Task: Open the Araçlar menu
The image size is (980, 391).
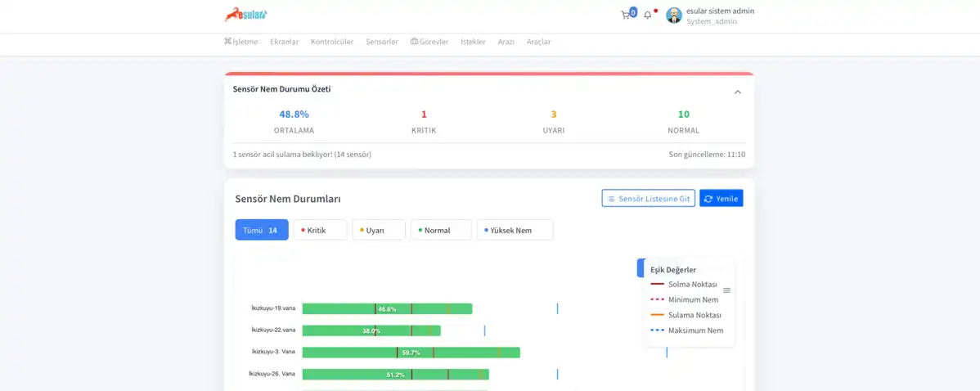Action: coord(539,42)
